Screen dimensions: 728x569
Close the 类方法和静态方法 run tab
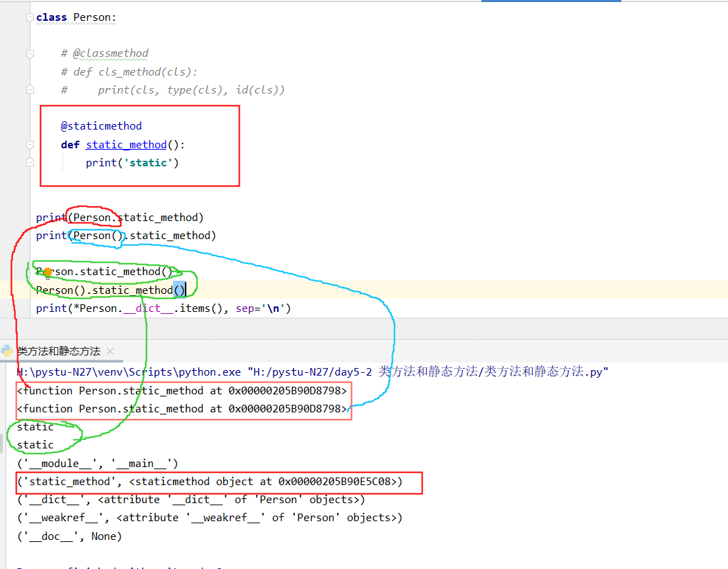(110, 352)
